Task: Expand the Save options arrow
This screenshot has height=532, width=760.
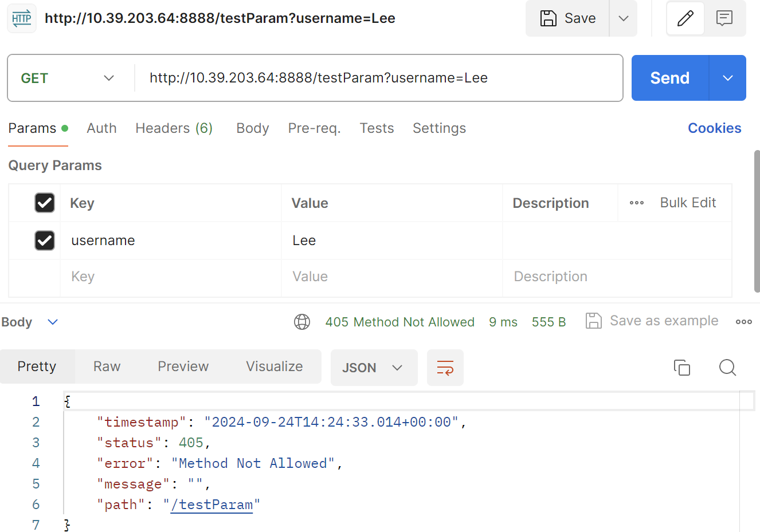Action: (x=624, y=18)
